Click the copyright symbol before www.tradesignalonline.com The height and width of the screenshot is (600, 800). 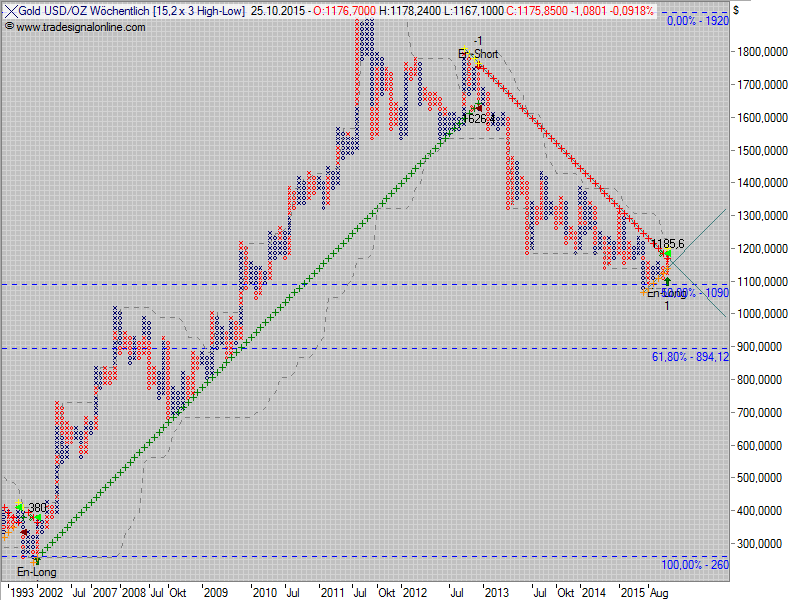point(9,27)
